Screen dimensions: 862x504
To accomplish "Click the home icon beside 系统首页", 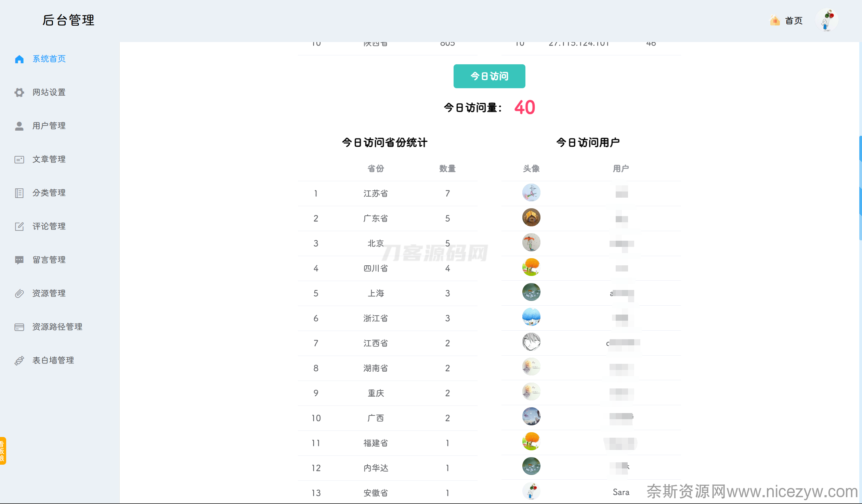I will pos(19,59).
